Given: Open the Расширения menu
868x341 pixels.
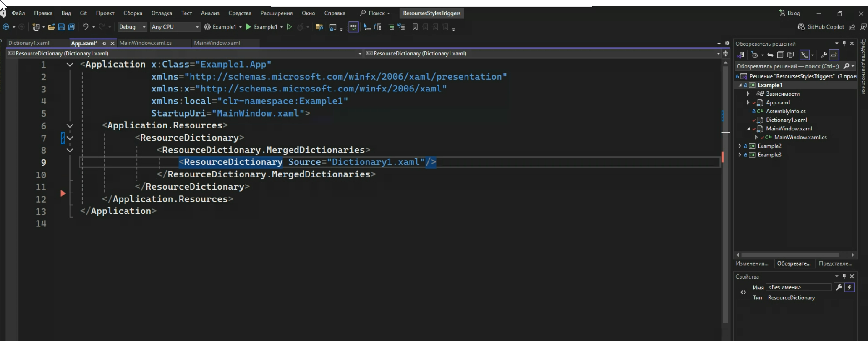Looking at the screenshot, I should 276,13.
